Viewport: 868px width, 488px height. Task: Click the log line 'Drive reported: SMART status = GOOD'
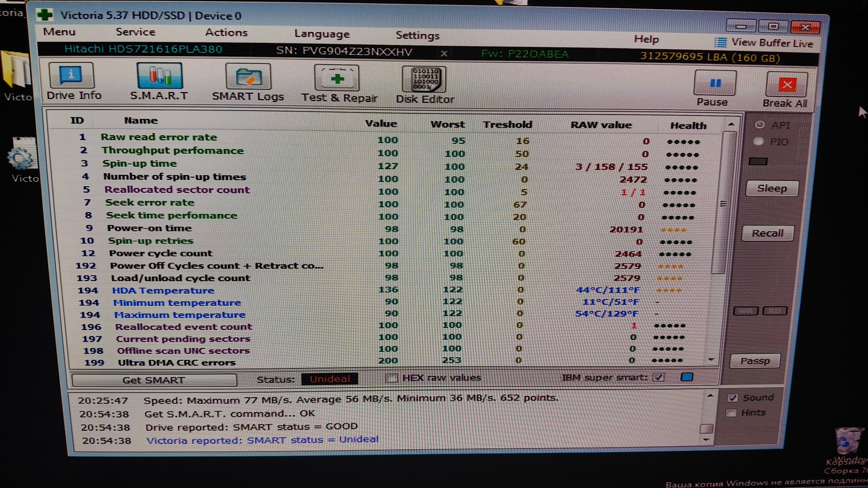[251, 427]
